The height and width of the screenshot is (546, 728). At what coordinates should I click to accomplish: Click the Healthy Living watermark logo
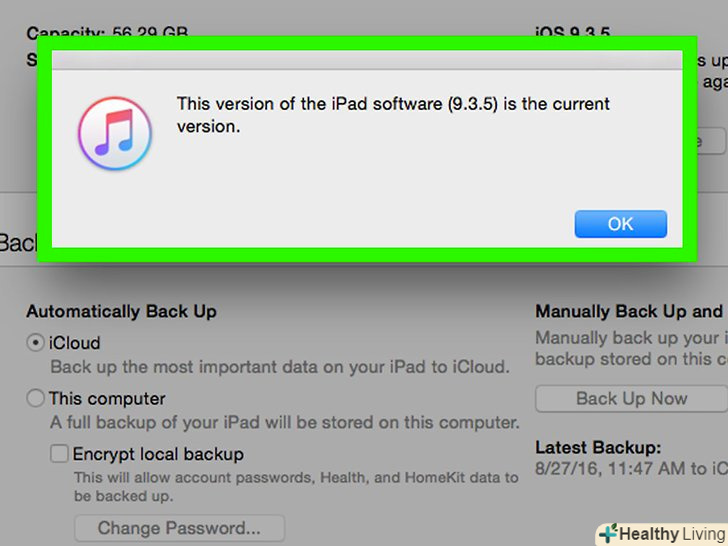[x=662, y=534]
